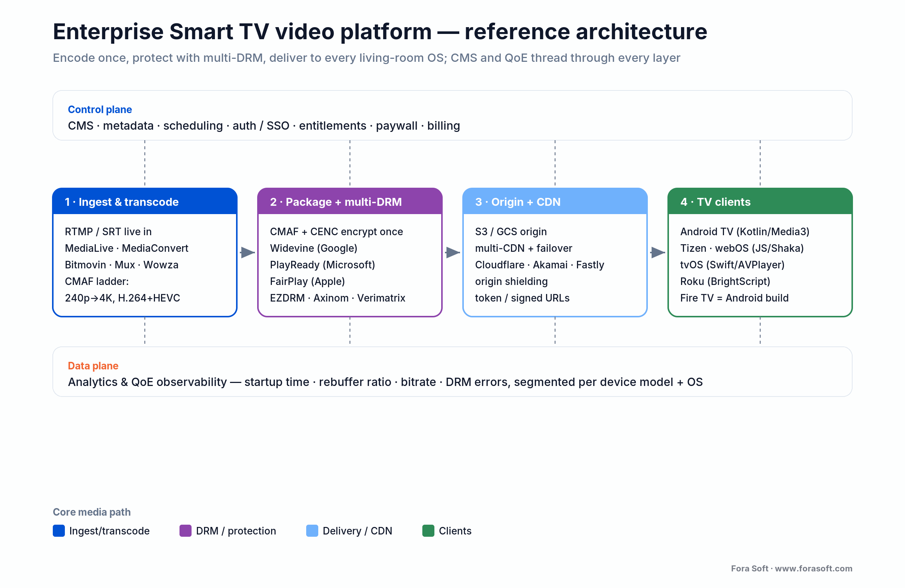Select the '3 · Origin + CDN' header
The image size is (905, 588).
tap(555, 201)
